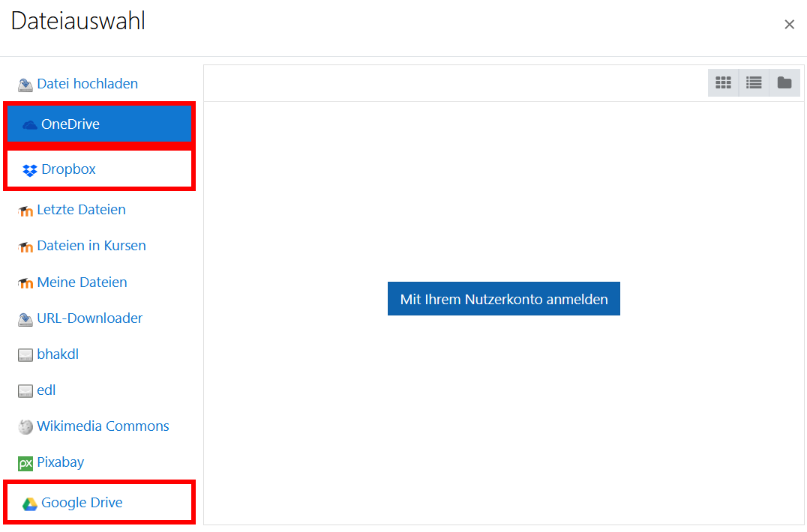The width and height of the screenshot is (807, 532).
Task: Click Mit Ihrem Nutzerkonto anmelden
Action: coord(503,298)
